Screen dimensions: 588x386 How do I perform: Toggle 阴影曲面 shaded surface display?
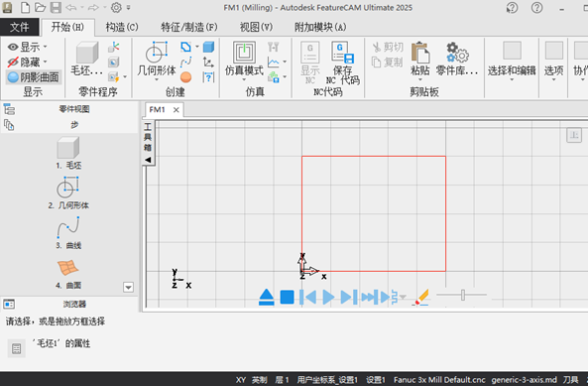34,77
